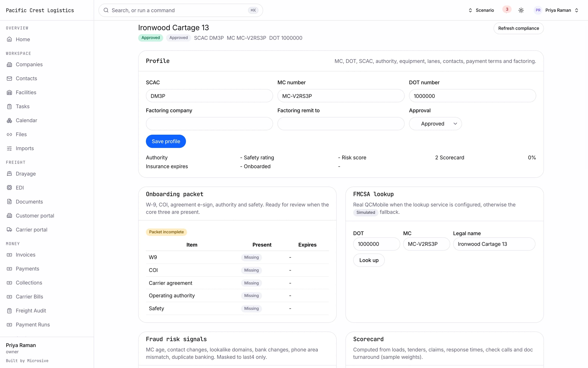
Task: Open the Approval status dropdown
Action: [x=435, y=124]
